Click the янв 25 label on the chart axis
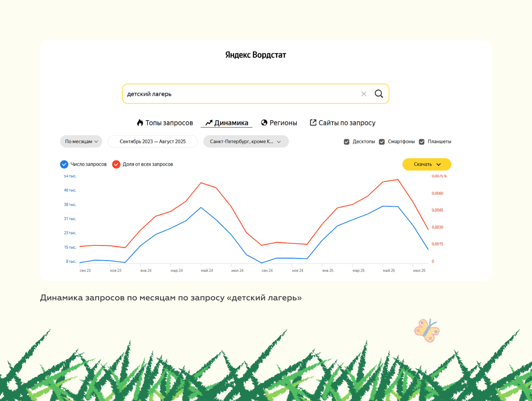532x401 pixels. click(328, 271)
